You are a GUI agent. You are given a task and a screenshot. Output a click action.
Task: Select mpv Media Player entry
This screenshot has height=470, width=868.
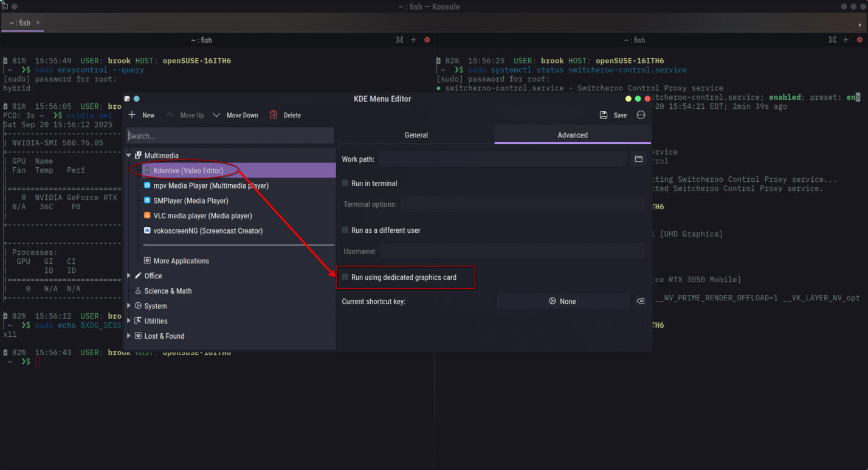click(x=210, y=185)
